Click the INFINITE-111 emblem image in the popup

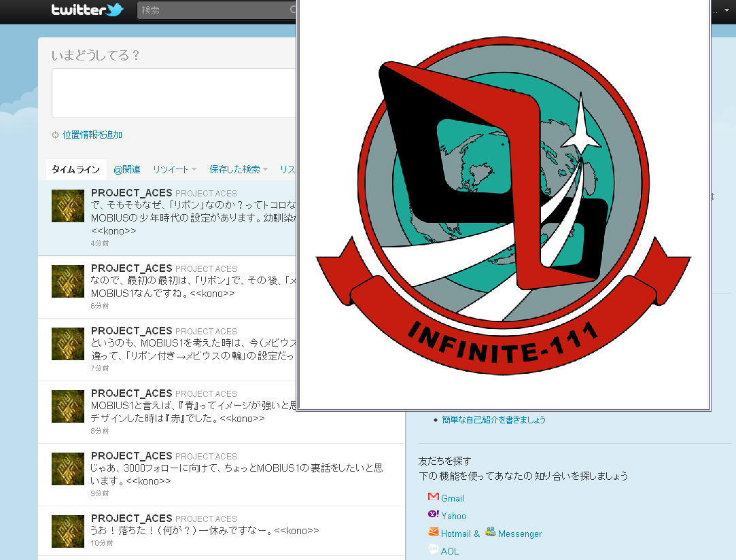click(504, 206)
